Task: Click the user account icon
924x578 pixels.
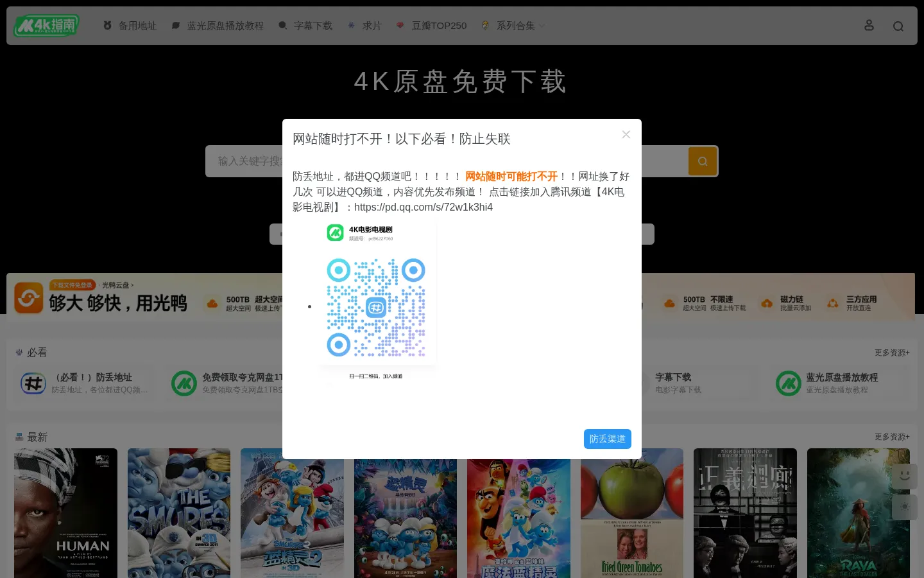Action: tap(869, 25)
